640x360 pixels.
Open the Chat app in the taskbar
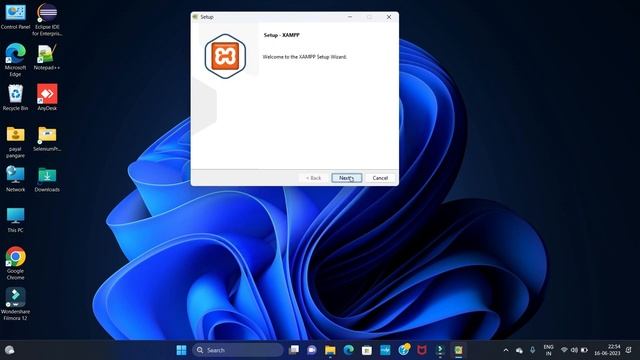[x=312, y=350]
